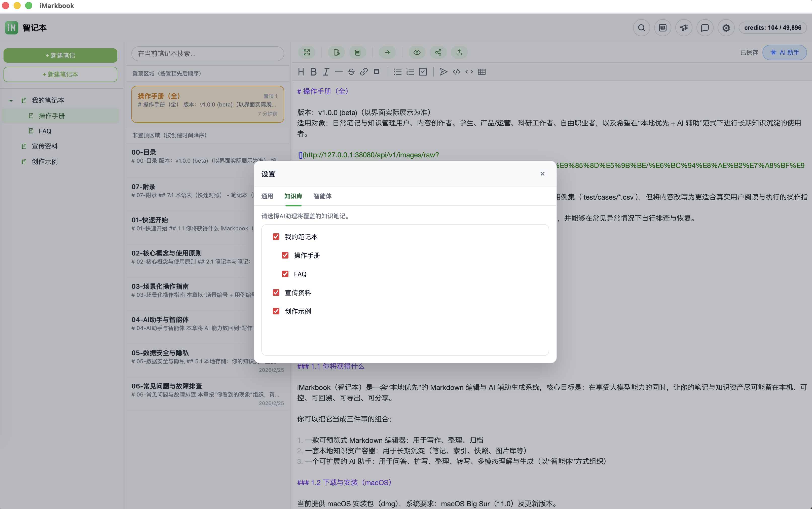Toggle preview with the eye icon
Screen dimensions: 812x509
[417, 53]
